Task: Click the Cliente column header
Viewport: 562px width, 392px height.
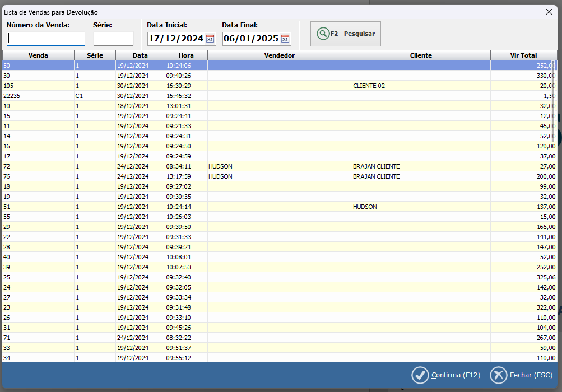Action: pyautogui.click(x=421, y=55)
